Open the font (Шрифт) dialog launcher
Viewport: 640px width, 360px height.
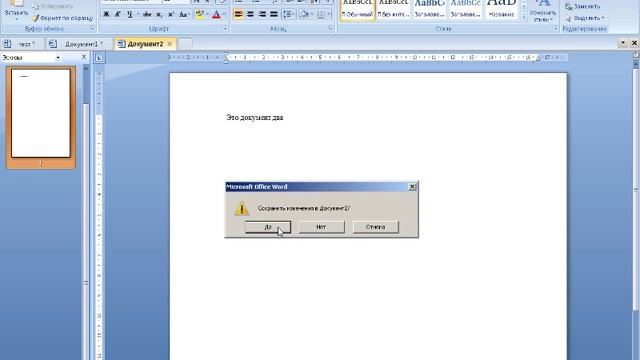(x=225, y=29)
